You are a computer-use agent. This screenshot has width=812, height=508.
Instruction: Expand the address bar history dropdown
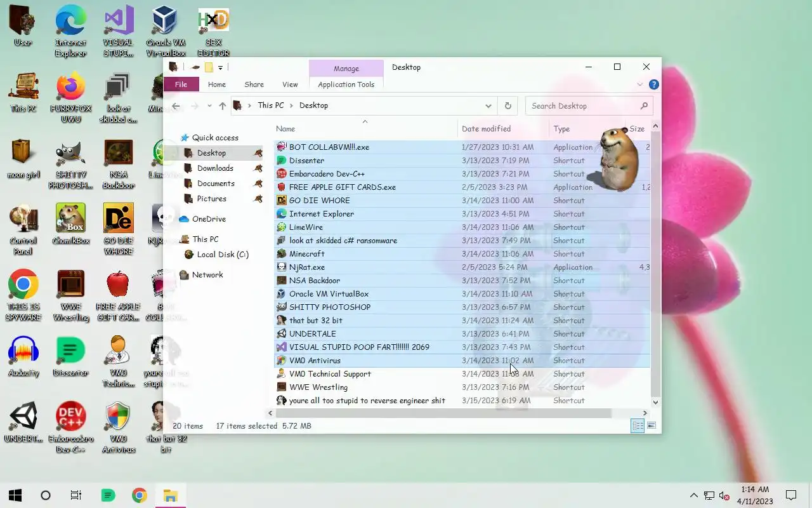[x=488, y=106]
